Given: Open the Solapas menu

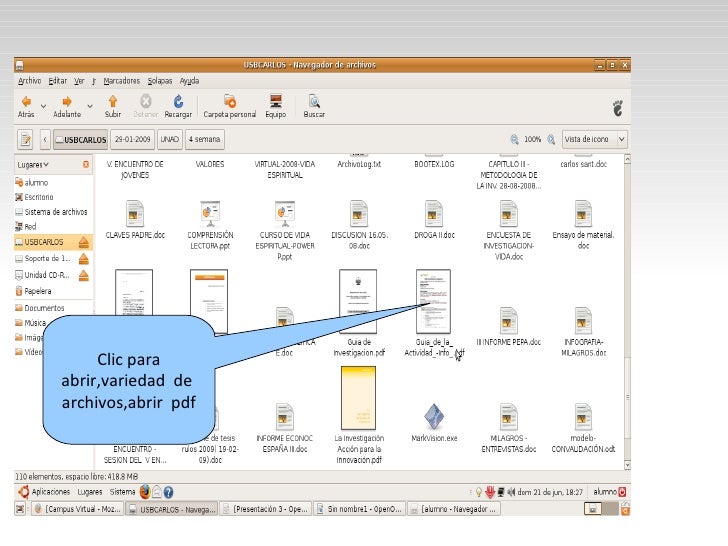Looking at the screenshot, I should coord(160,81).
